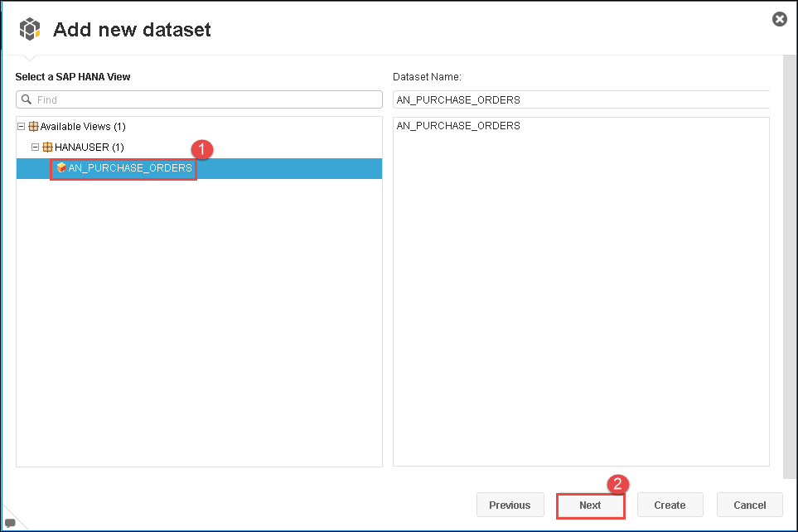Collapse the Available Views tree node

click(22, 127)
